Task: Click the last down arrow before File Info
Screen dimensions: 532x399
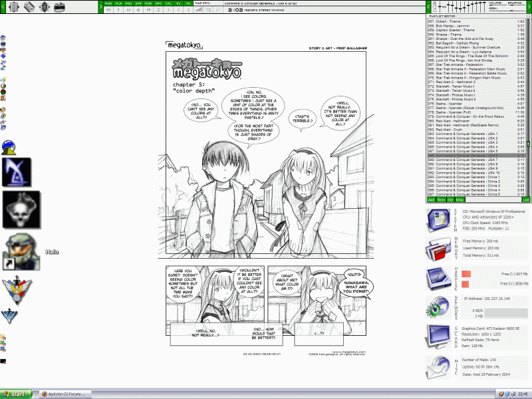Action: [x=188, y=10]
